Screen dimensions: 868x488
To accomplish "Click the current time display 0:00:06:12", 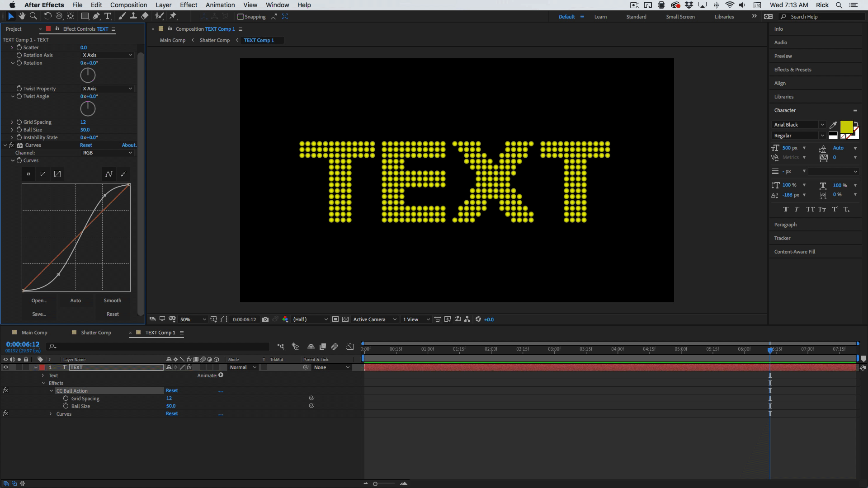I will 23,344.
